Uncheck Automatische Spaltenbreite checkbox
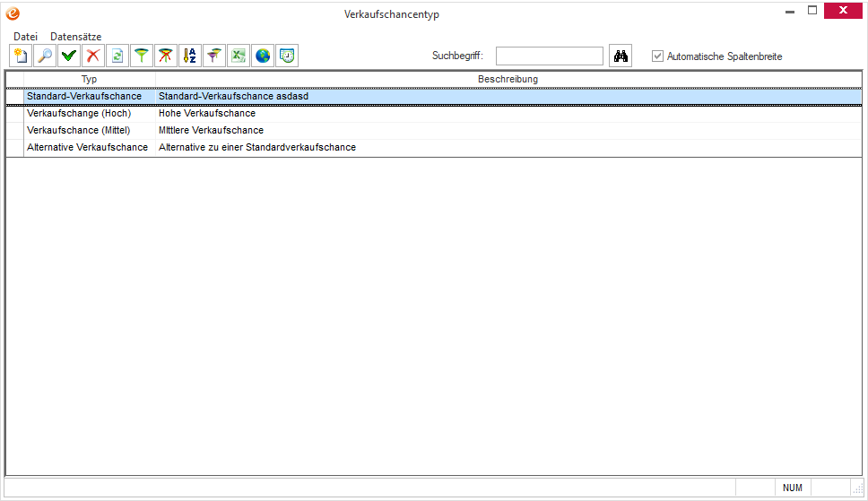Viewport: 868px width, 501px height. pos(657,56)
